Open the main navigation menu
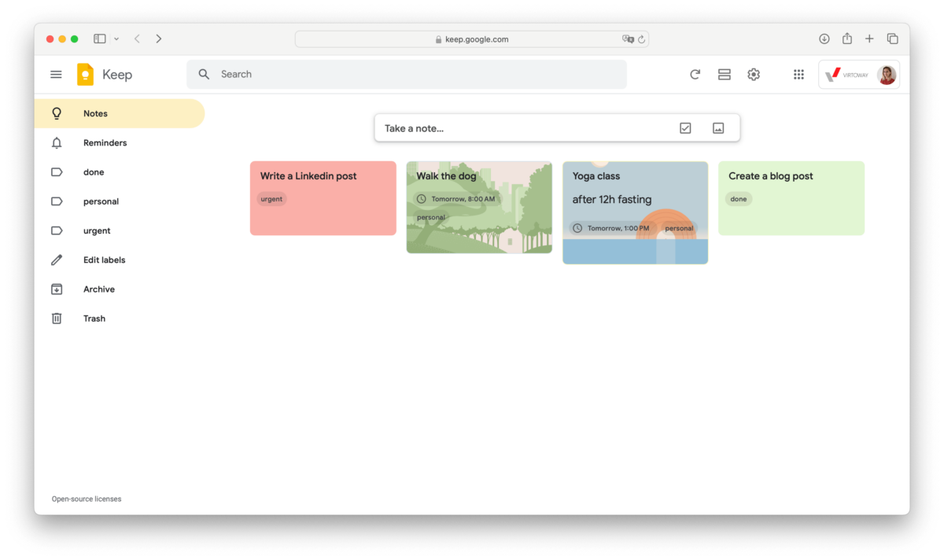 tap(56, 74)
